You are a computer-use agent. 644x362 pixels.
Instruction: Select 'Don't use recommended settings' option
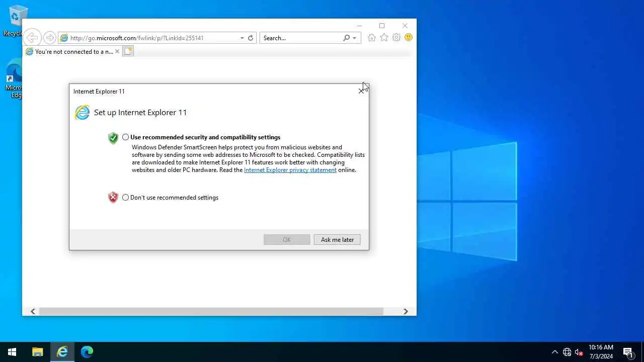tap(126, 198)
